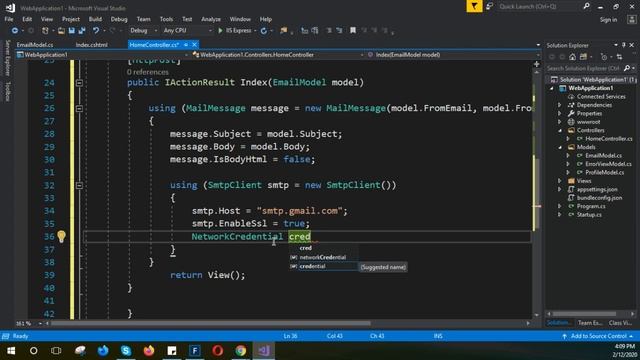Expand the wwwroot node in Solution Explorer
This screenshot has width=640, height=360.
pos(560,122)
